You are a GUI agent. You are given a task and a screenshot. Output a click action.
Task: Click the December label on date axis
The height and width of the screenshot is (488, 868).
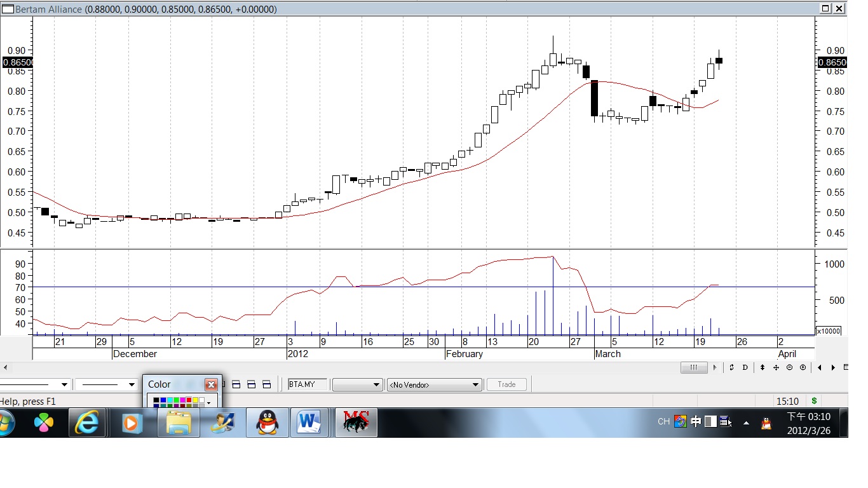135,354
